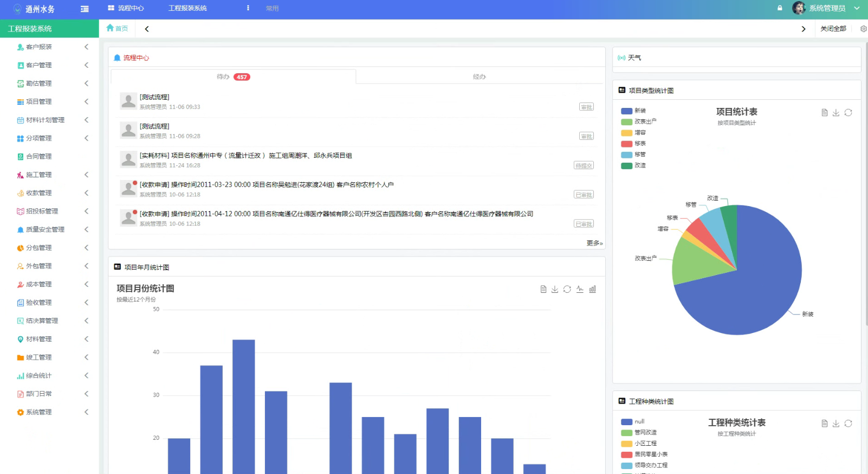Image resolution: width=868 pixels, height=474 pixels.
Task: Toggle the 改表出户 legend swatch
Action: tap(627, 122)
